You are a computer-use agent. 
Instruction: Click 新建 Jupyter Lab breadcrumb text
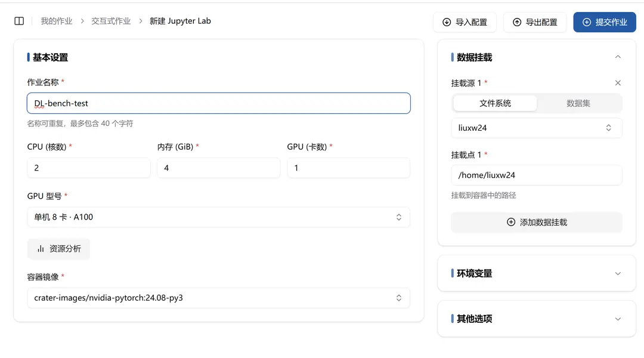[180, 21]
